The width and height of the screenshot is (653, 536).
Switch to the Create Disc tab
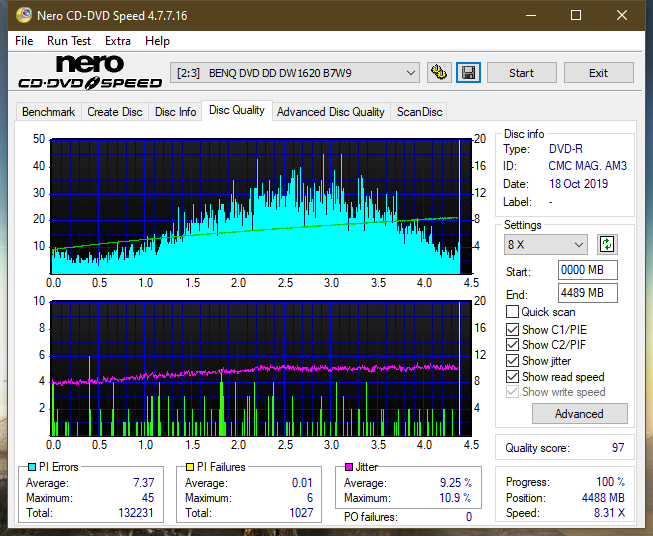[x=115, y=112]
